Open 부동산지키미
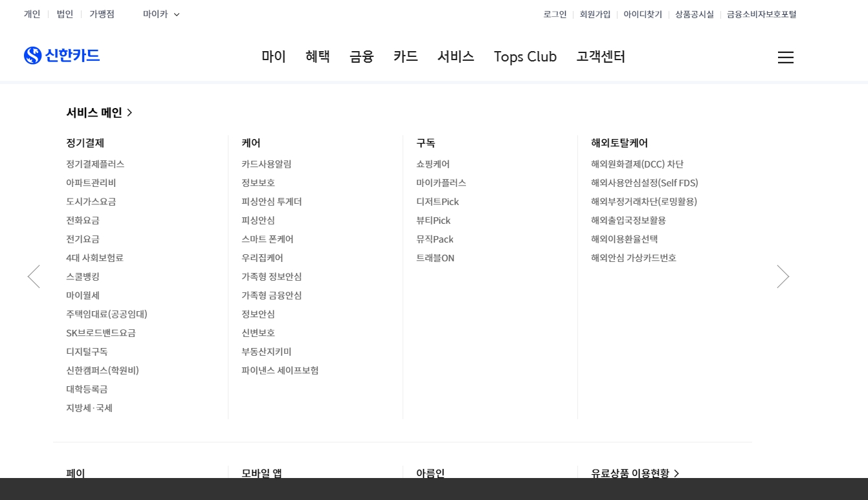 (267, 352)
